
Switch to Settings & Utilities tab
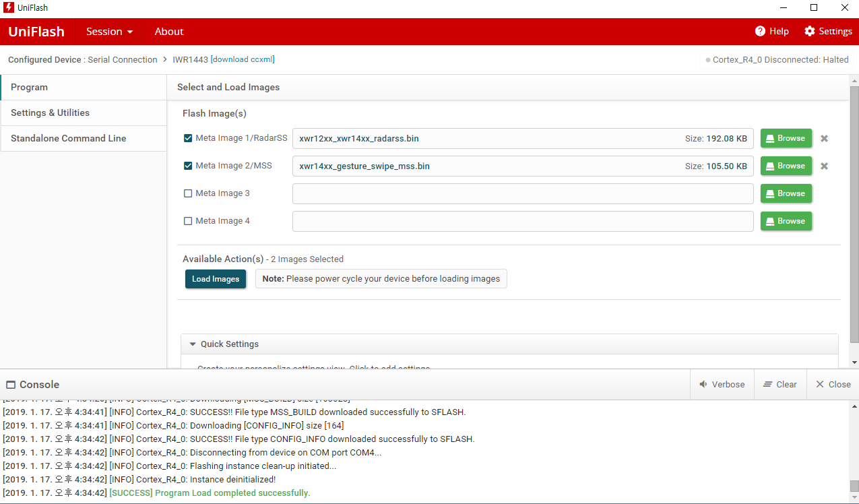click(84, 113)
